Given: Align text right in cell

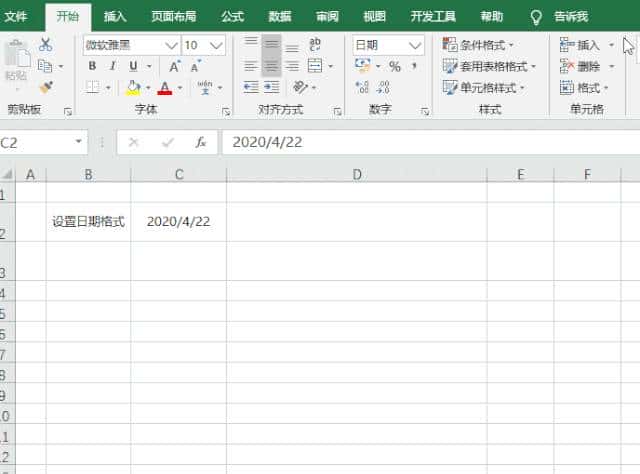Looking at the screenshot, I should 292,66.
